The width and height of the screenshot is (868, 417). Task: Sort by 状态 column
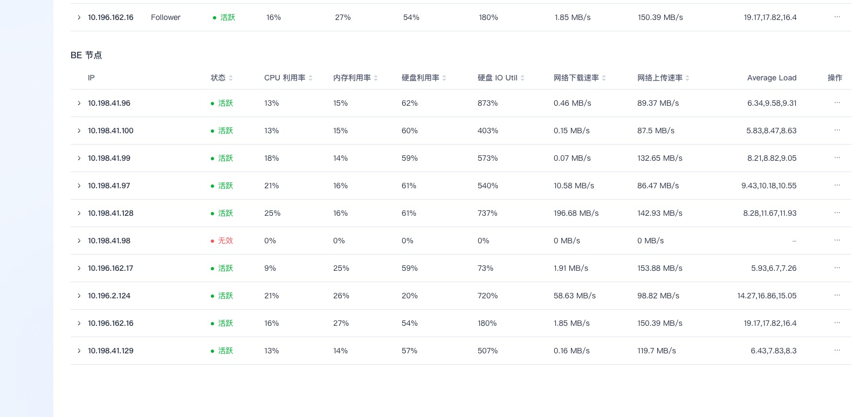pyautogui.click(x=231, y=78)
